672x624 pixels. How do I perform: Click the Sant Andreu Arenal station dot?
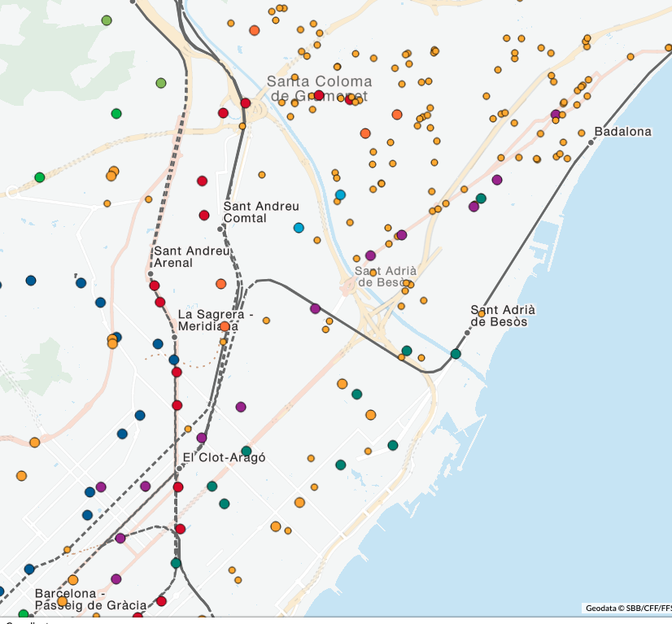151,274
